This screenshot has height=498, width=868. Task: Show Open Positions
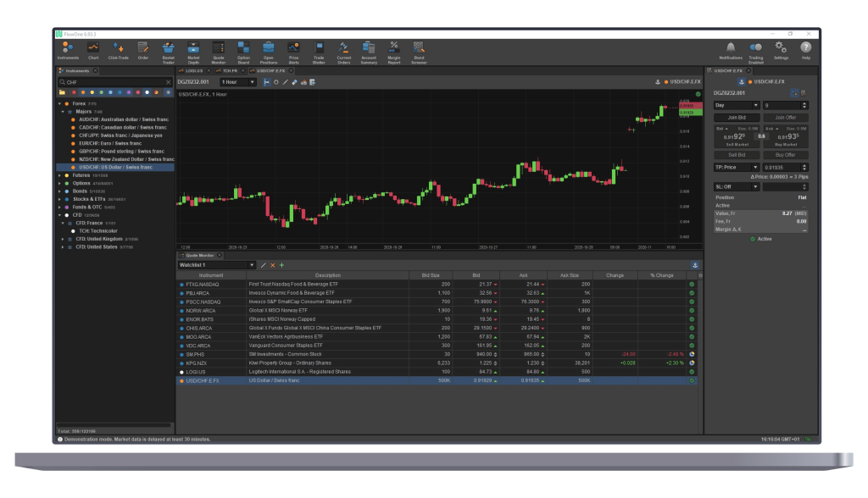(x=269, y=53)
